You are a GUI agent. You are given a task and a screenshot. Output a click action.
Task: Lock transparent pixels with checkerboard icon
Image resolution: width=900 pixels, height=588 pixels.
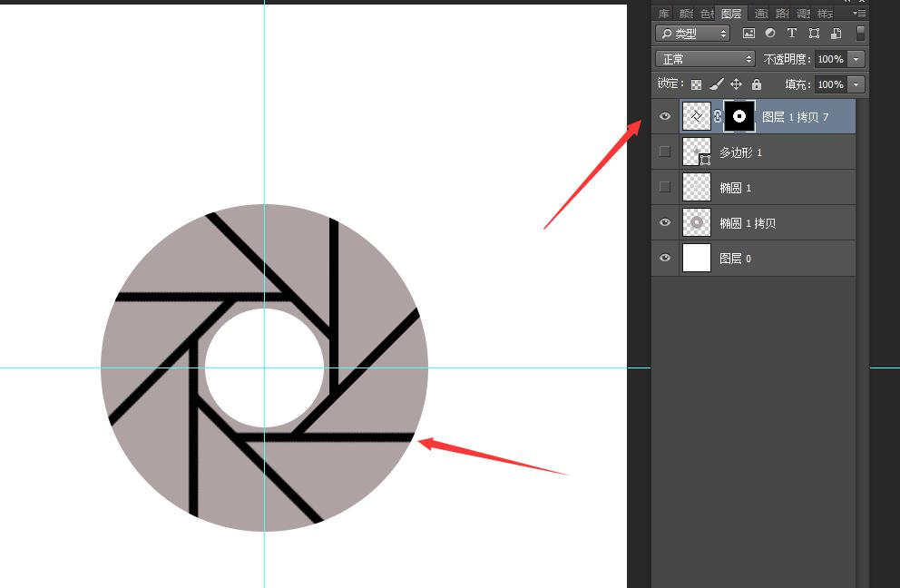point(697,84)
